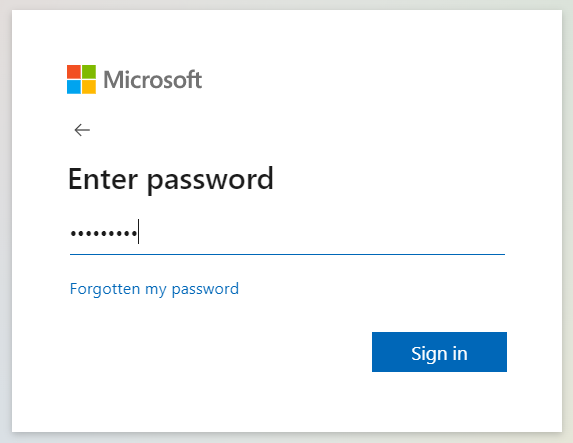
Task: Click the word 'Forgotten' in the link
Action: click(105, 288)
